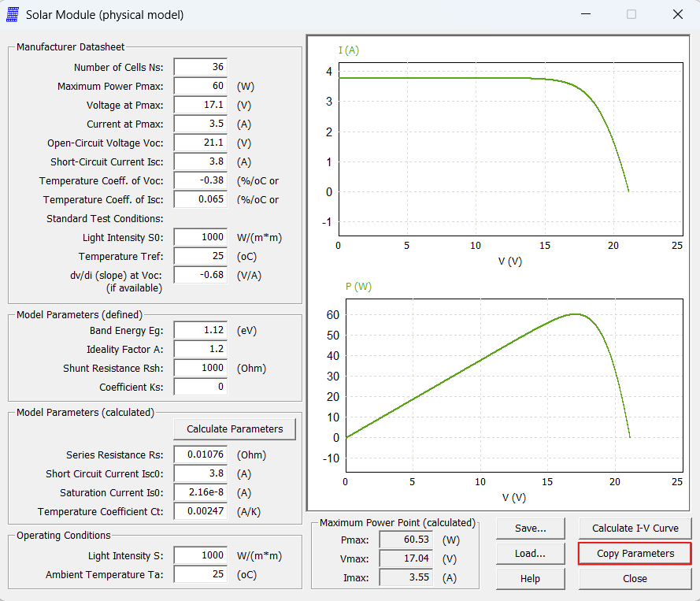Open Help for the solar module
The width and height of the screenshot is (700, 601).
tap(531, 579)
